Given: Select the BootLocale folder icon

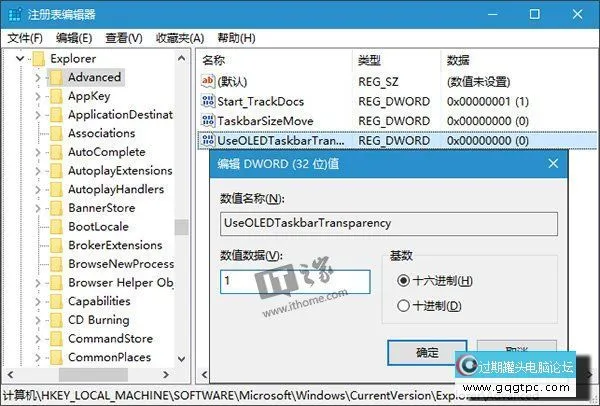Looking at the screenshot, I should [x=57, y=227].
